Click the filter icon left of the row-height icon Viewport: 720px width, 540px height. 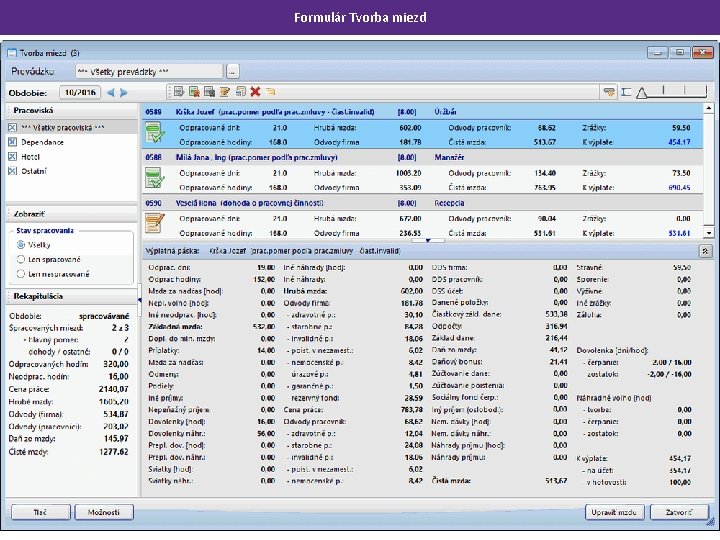(609, 92)
